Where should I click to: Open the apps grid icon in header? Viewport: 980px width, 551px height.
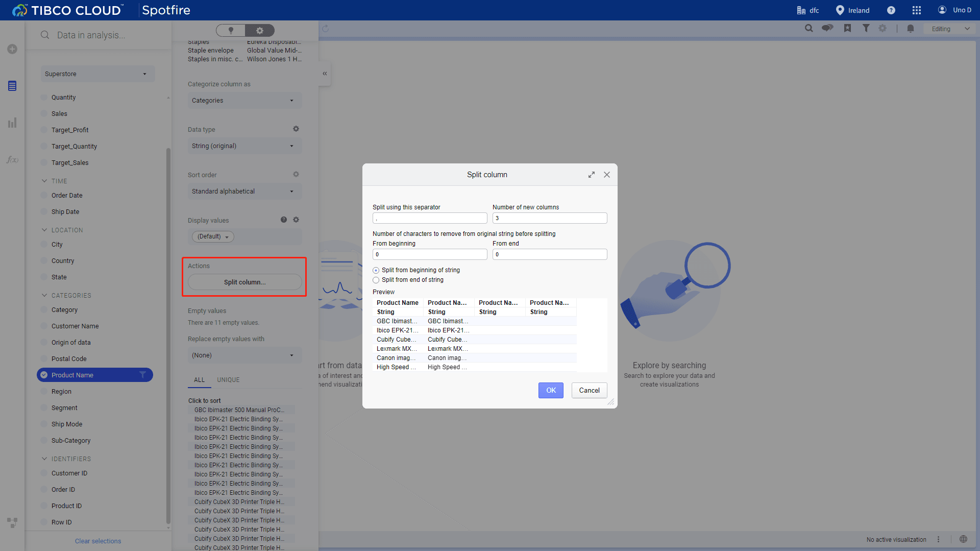[x=917, y=10]
